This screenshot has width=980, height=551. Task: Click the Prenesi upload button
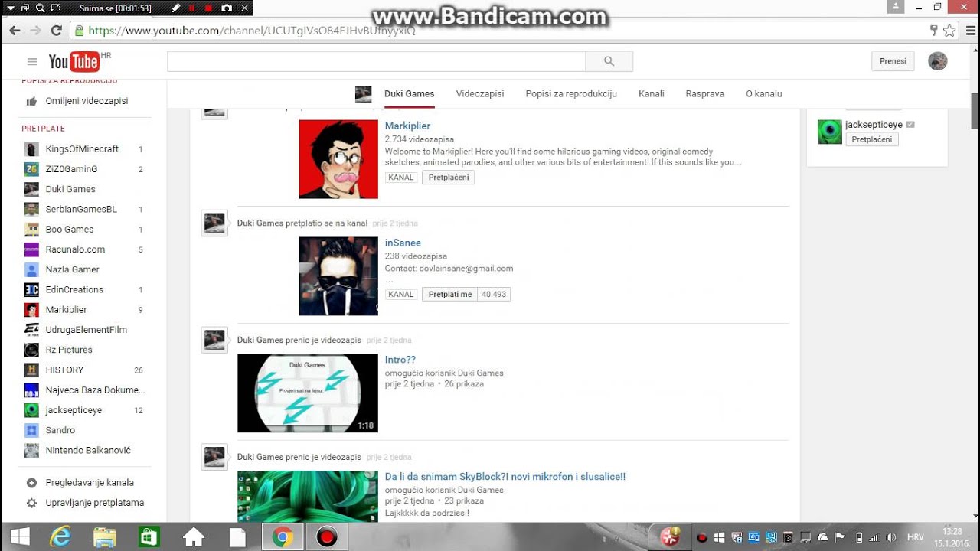tap(893, 61)
